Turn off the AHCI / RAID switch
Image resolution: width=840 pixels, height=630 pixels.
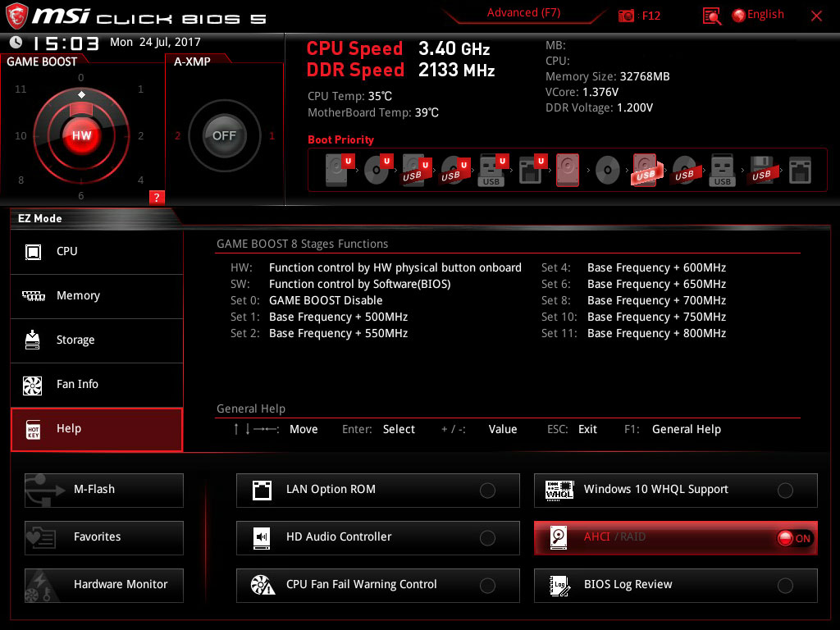pyautogui.click(x=793, y=538)
